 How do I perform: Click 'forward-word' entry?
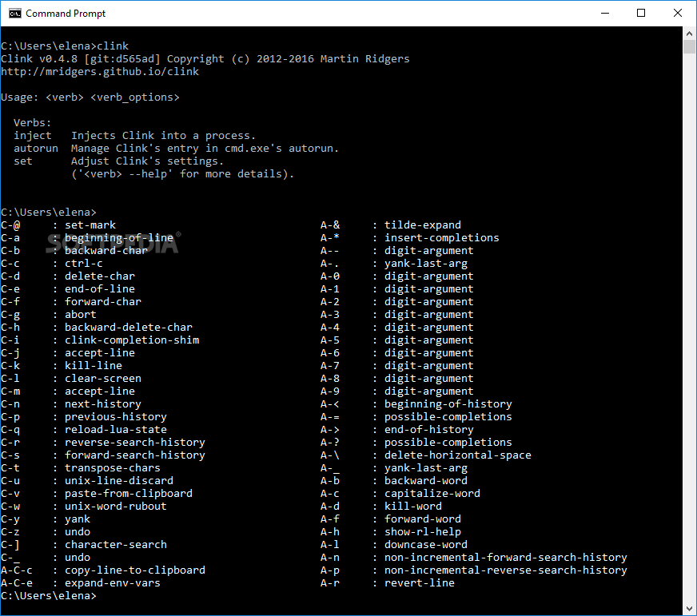pyautogui.click(x=423, y=519)
